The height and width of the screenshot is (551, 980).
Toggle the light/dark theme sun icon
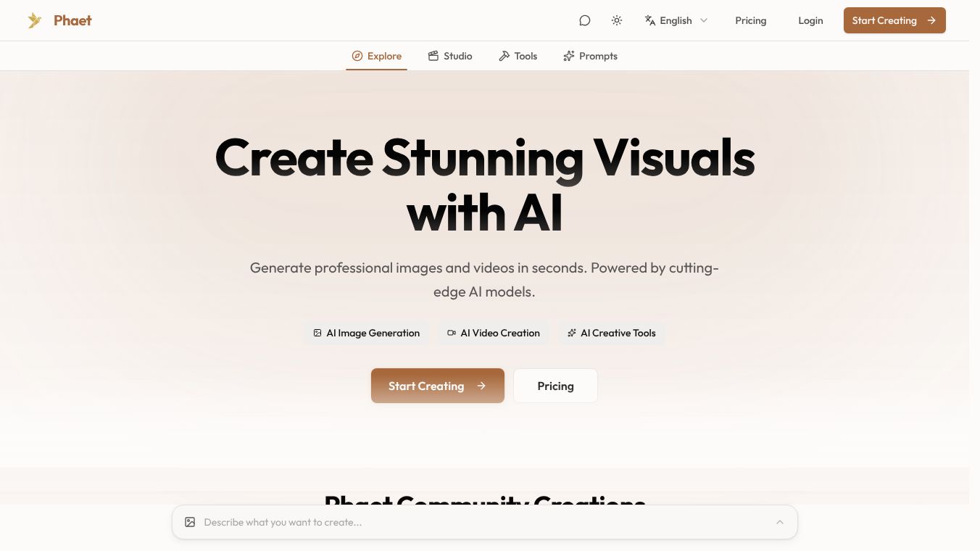pyautogui.click(x=617, y=20)
